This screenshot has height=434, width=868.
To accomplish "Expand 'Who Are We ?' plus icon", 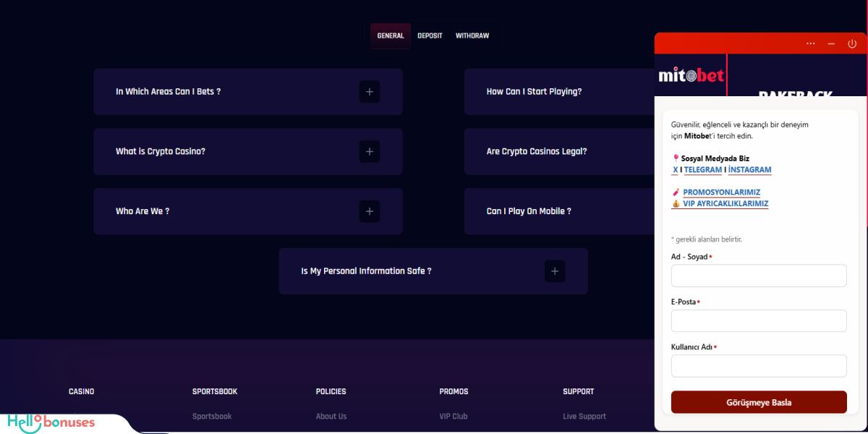I will click(x=370, y=211).
